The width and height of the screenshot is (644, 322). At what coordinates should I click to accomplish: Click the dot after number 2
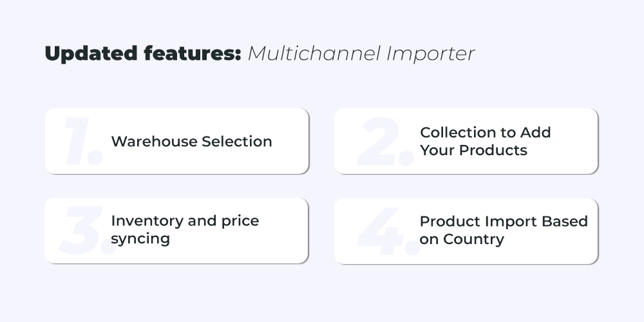[406, 158]
